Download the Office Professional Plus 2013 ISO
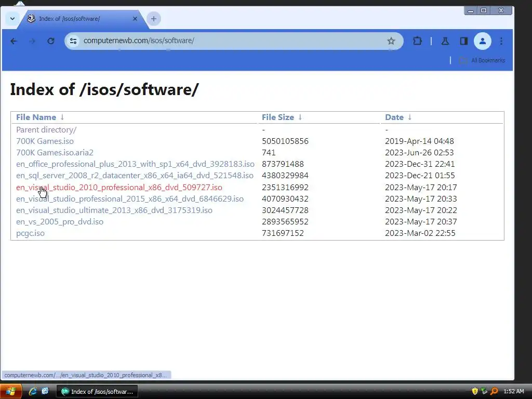The height and width of the screenshot is (399, 532). pyautogui.click(x=135, y=164)
